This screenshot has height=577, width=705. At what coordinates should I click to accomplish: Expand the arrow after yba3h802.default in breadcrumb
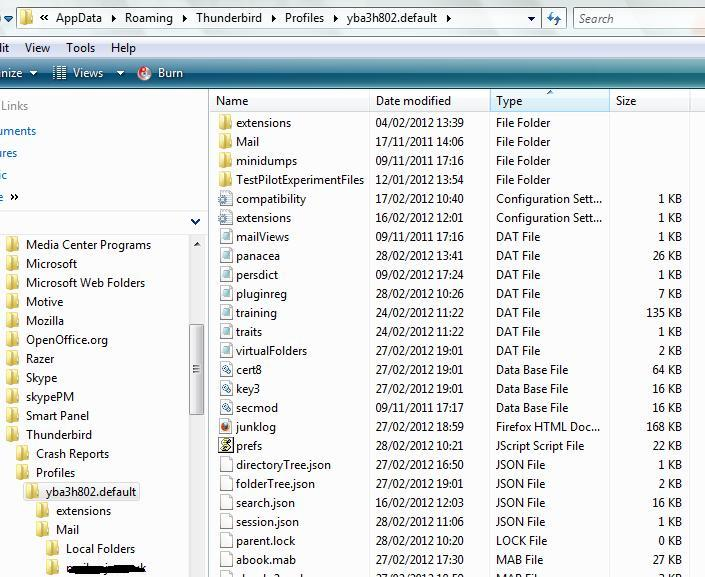point(448,18)
